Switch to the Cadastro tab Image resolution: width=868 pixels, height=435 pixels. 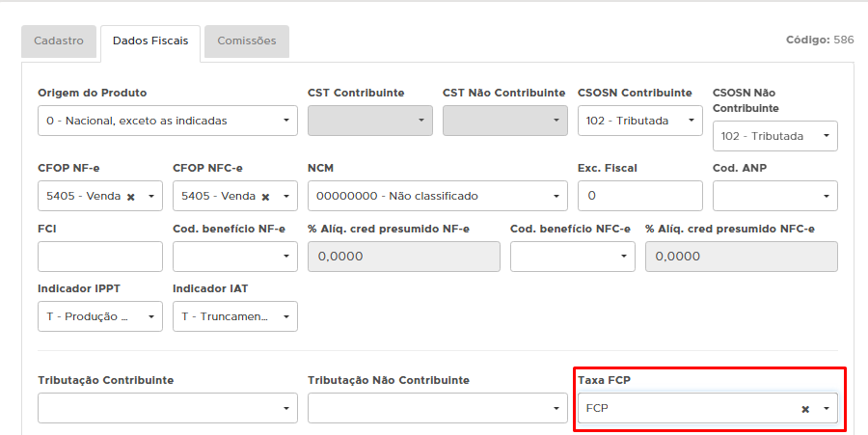tap(59, 41)
